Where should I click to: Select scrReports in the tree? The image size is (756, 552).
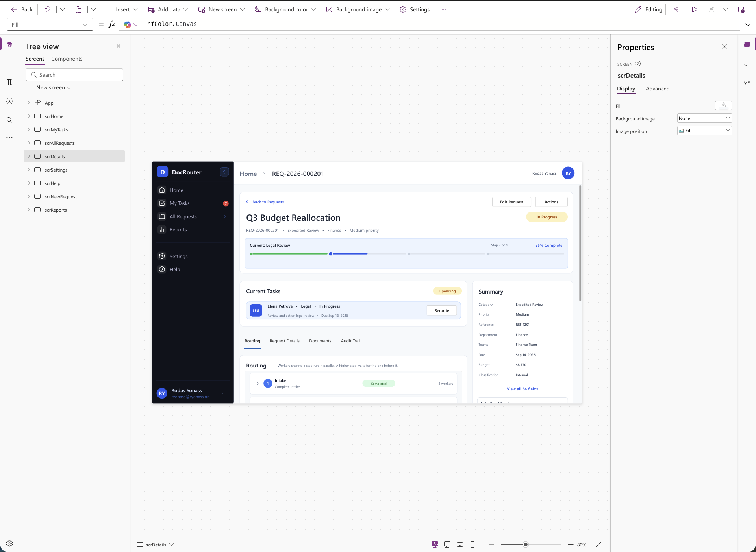pos(74,210)
